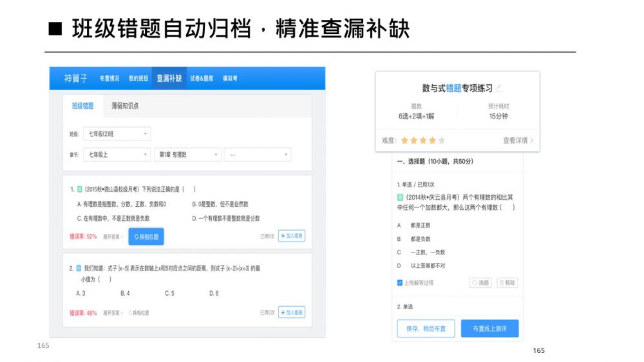This screenshot has width=644, height=362.
Task: Open 试卷&题库 in the top navigation
Action: (203, 79)
